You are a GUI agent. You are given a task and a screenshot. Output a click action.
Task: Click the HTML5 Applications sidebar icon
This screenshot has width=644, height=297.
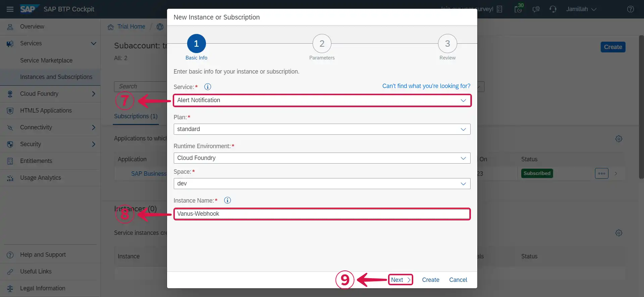[x=10, y=111]
